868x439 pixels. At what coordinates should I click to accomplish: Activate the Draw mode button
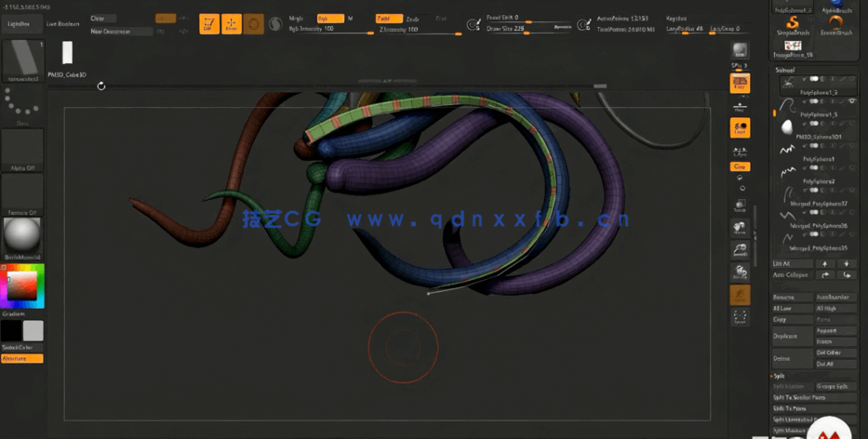pos(232,24)
